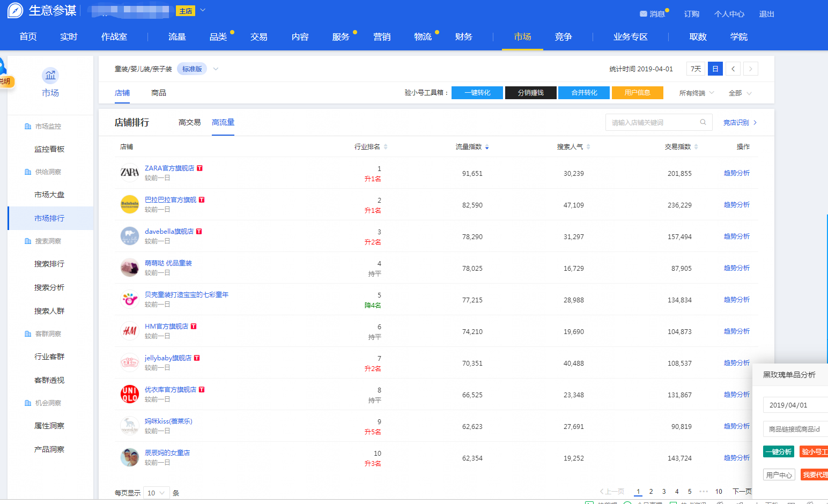Switch to 高交易 ranking tab
828x504 pixels.
[190, 123]
